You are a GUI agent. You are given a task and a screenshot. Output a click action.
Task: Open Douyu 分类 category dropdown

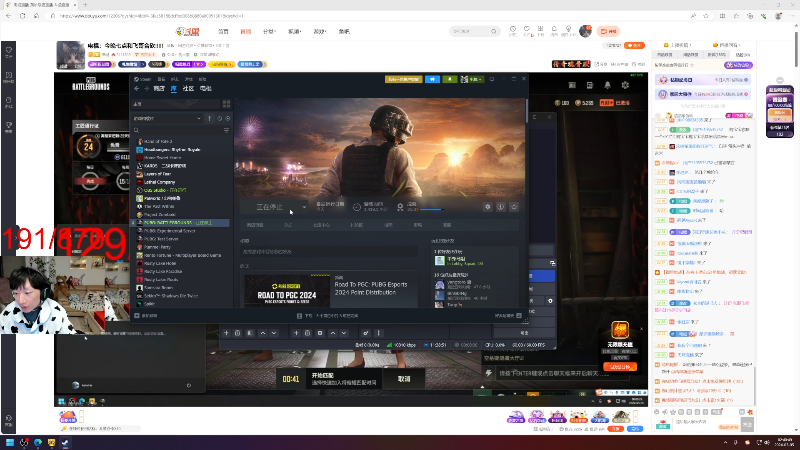[269, 32]
